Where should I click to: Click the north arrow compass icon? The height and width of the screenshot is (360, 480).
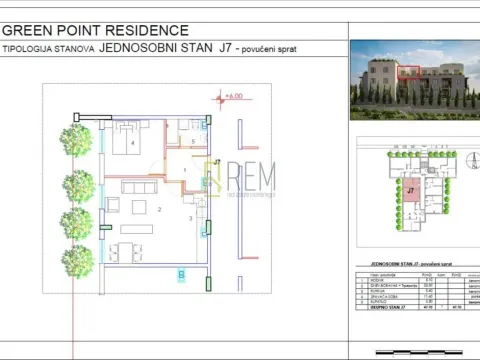tap(473, 160)
